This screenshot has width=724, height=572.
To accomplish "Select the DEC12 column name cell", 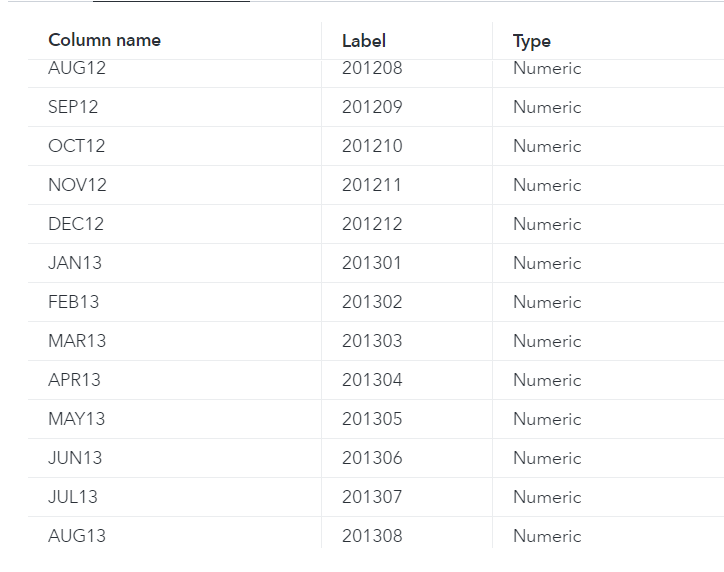I will 76,224.
